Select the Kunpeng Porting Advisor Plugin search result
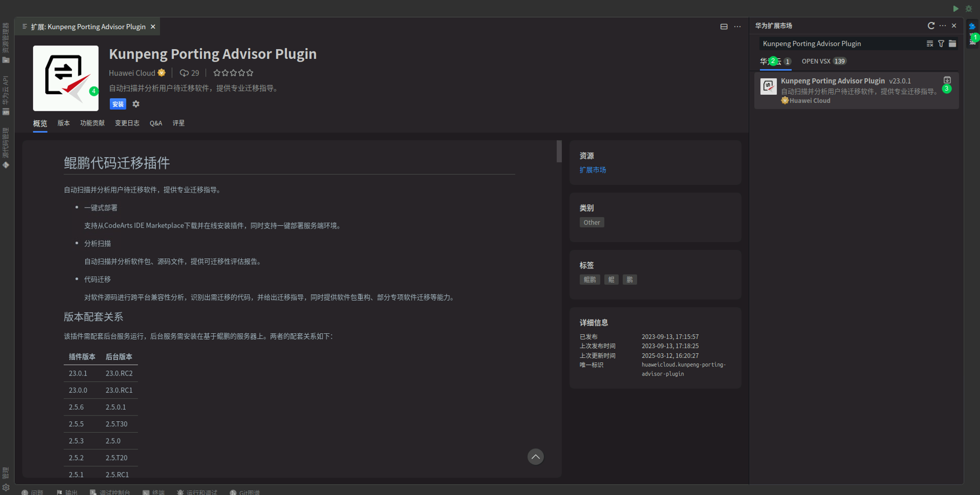The height and width of the screenshot is (495, 980). (x=856, y=90)
